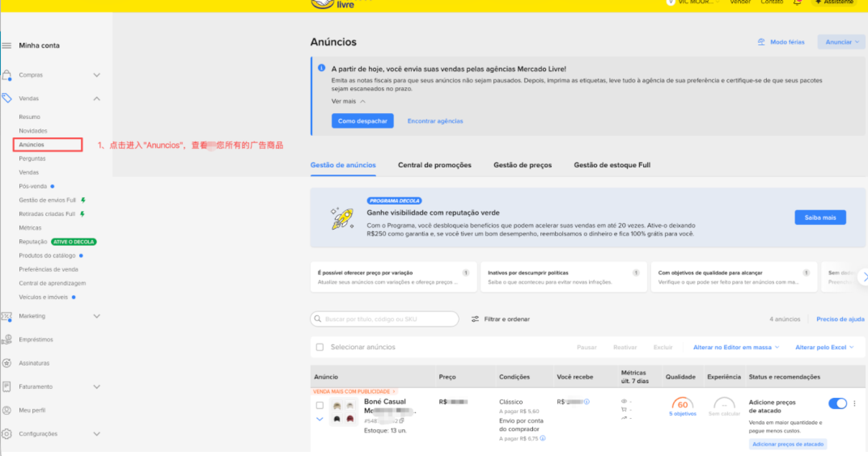Click the Assistente button in header
This screenshot has height=456, width=868.
tap(835, 2)
